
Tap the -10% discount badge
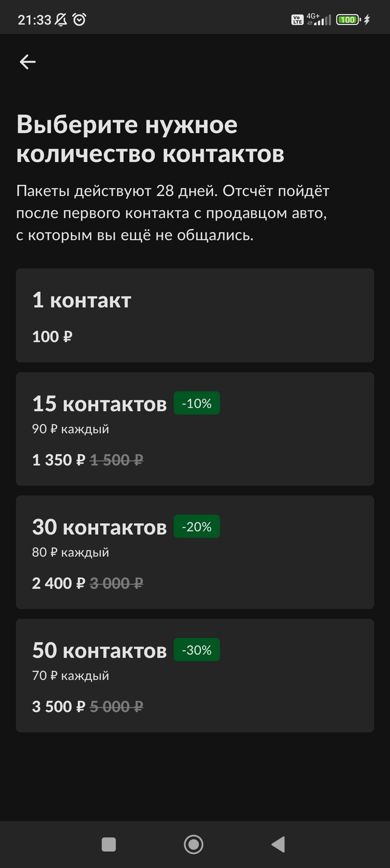coord(197,403)
